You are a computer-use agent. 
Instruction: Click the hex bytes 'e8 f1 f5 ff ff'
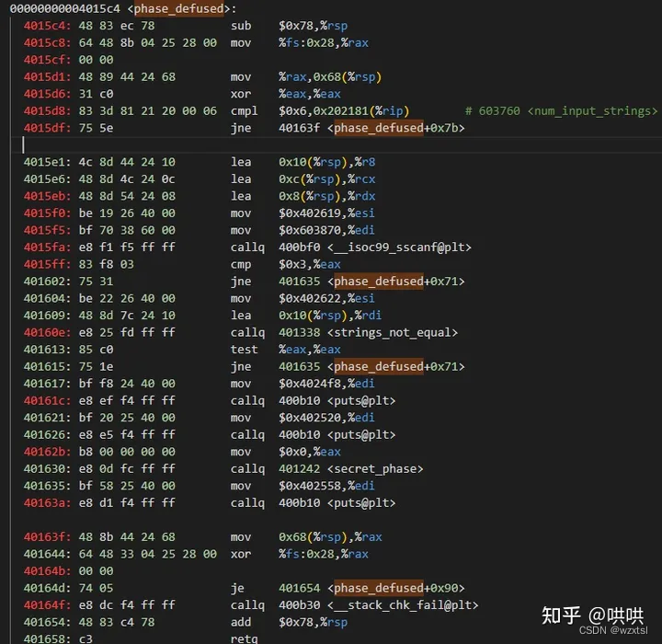click(x=127, y=247)
